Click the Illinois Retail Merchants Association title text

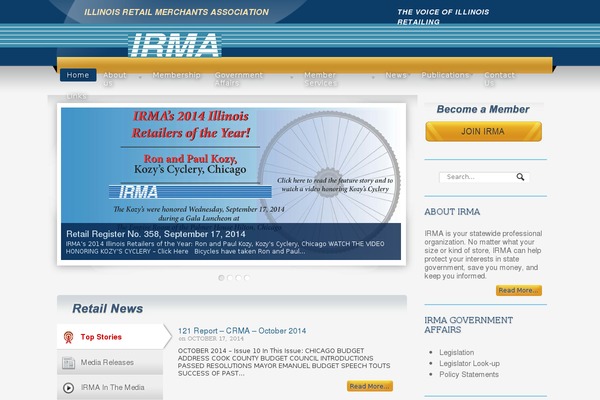176,12
